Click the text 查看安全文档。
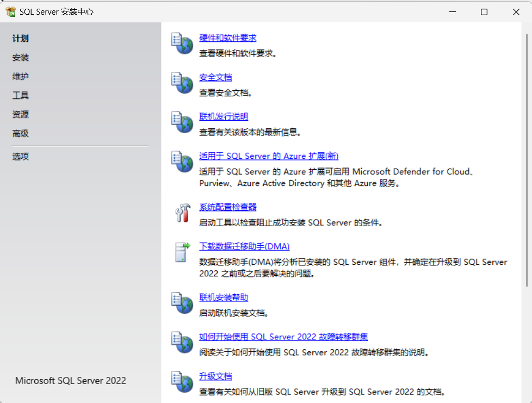The height and width of the screenshot is (403, 532). coord(226,92)
